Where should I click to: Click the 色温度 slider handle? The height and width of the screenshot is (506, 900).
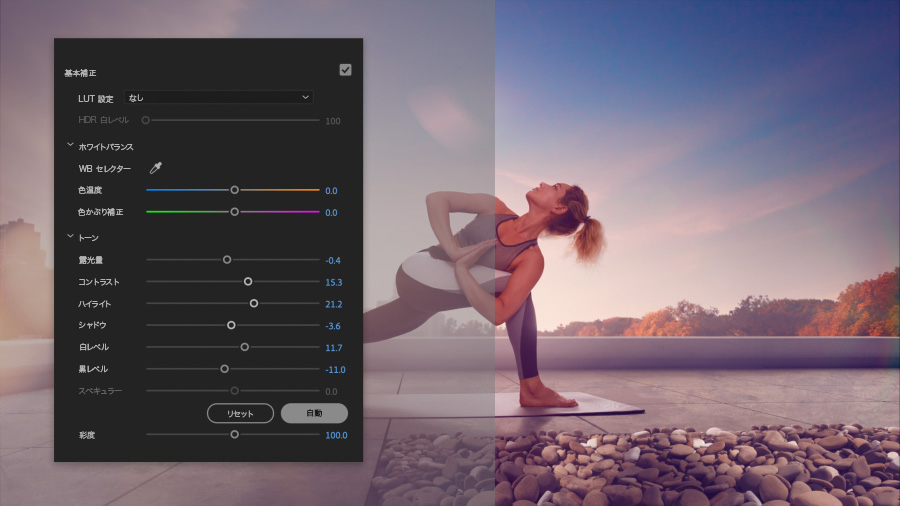(x=234, y=190)
